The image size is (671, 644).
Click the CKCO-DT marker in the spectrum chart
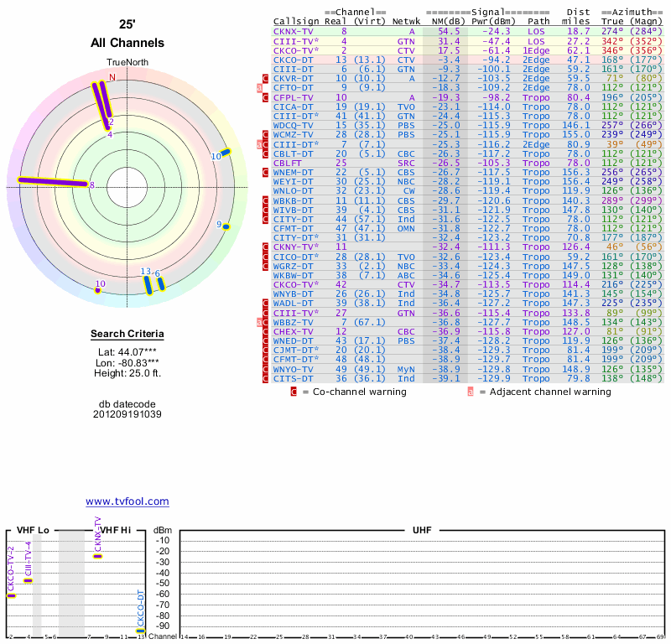click(141, 631)
